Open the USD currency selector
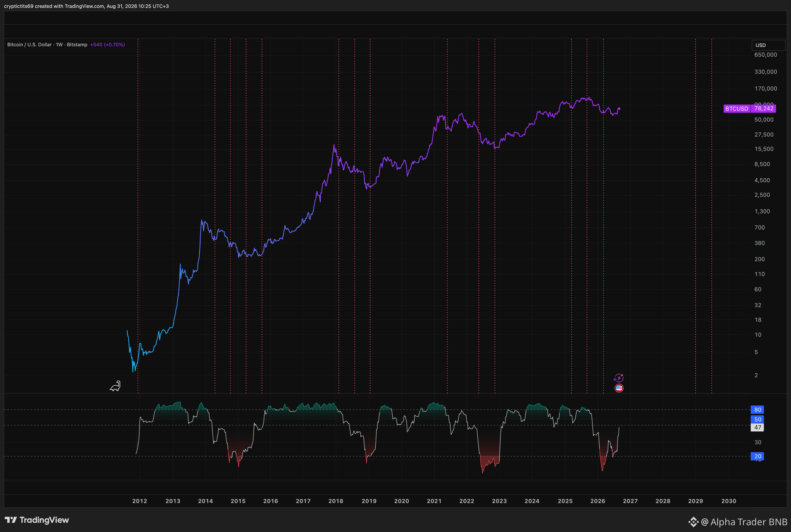This screenshot has width=791, height=532. [768, 45]
